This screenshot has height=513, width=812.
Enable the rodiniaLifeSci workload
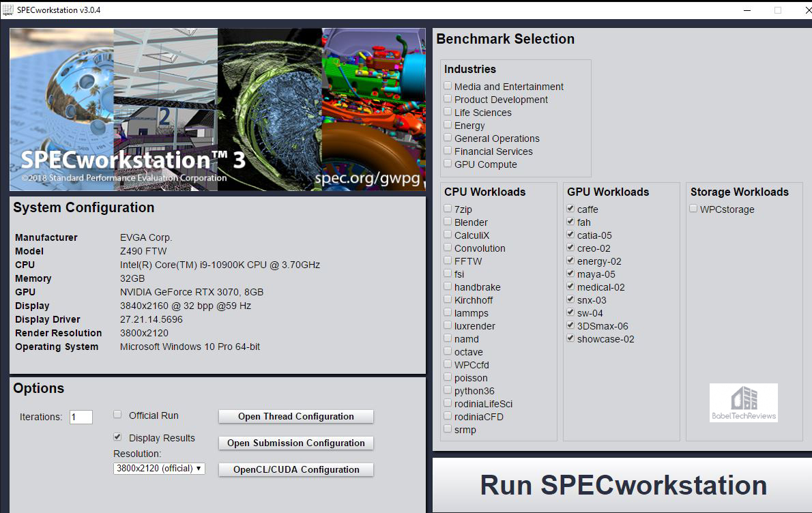coord(448,402)
